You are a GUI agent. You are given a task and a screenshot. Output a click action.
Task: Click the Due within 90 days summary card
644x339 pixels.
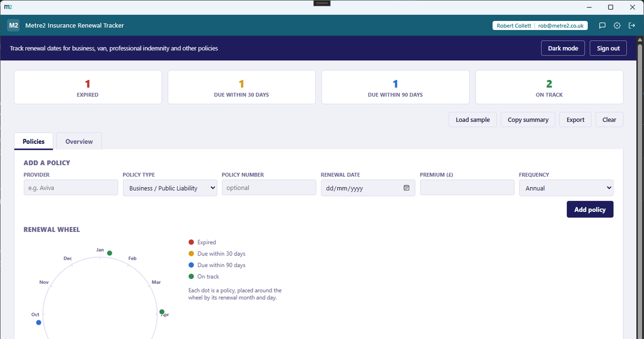[x=396, y=87]
